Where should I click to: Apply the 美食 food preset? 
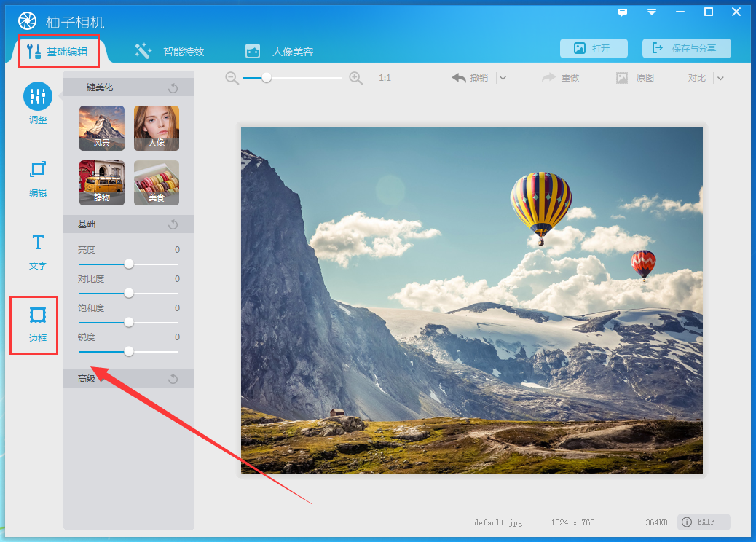[157, 183]
